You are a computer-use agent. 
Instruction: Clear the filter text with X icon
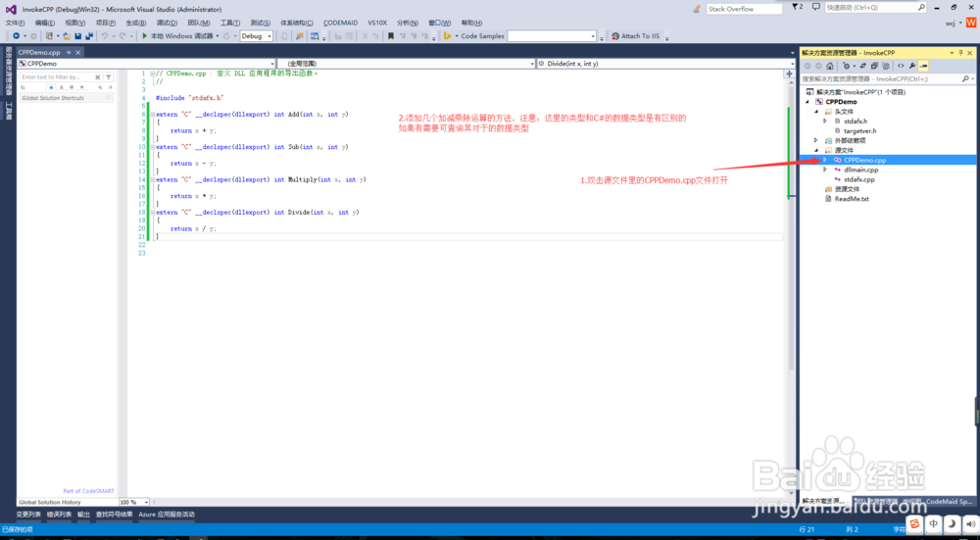coord(97,76)
